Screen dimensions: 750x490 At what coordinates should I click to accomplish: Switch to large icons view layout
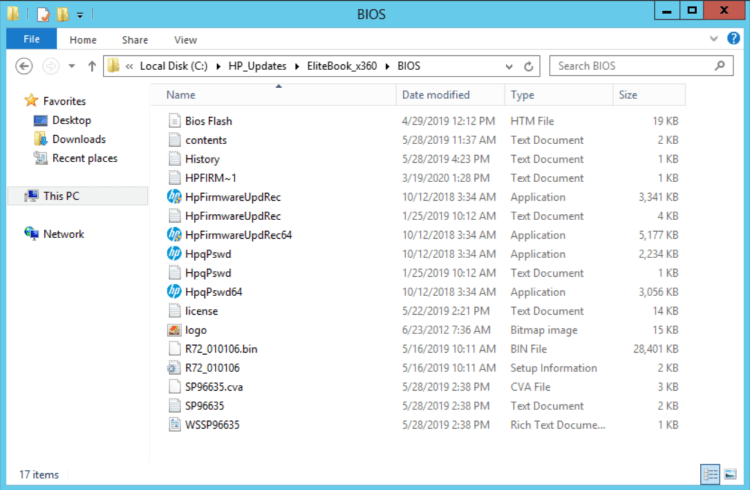pyautogui.click(x=730, y=474)
